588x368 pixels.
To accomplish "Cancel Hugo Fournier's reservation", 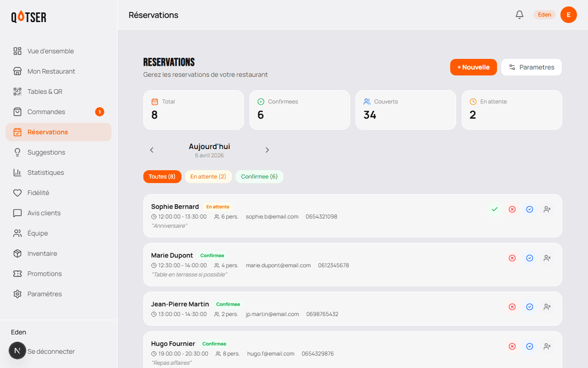I will point(512,346).
